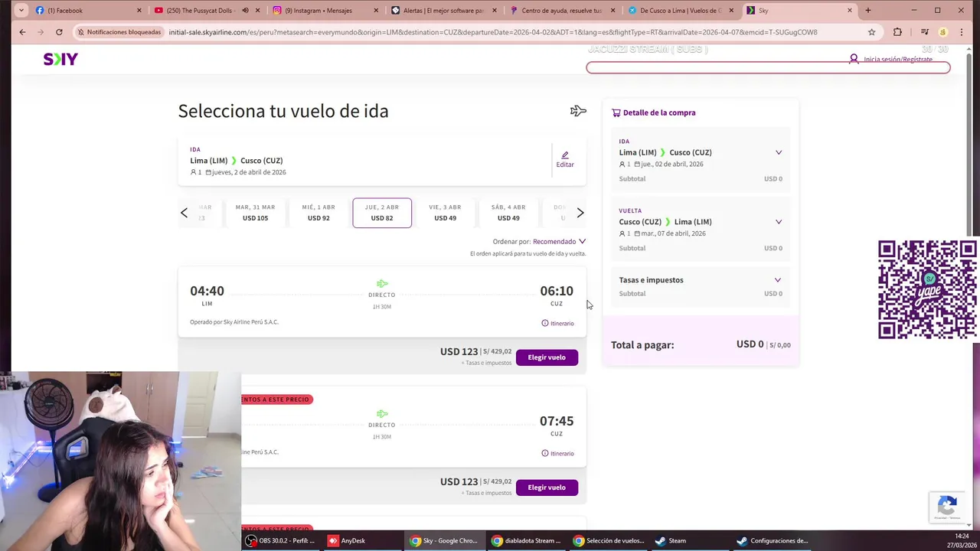This screenshot has width=980, height=551.
Task: Click the Yape QR code image
Action: pos(927,289)
